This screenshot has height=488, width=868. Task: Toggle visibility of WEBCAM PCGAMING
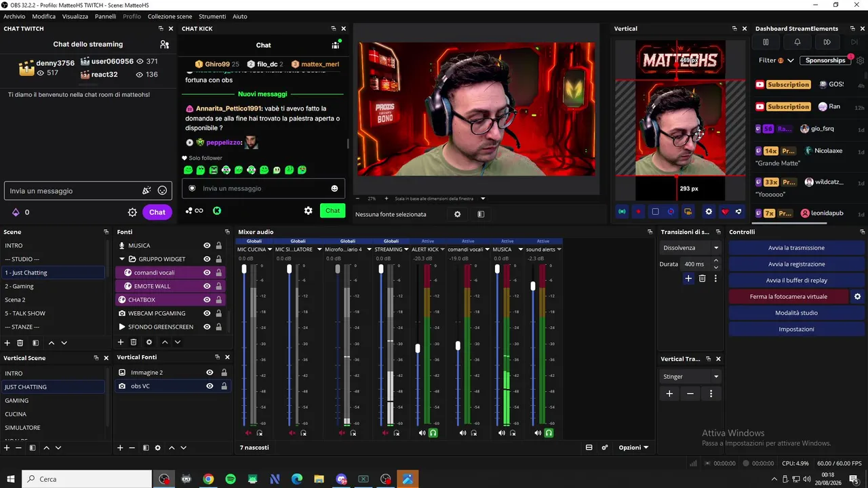[x=207, y=313]
